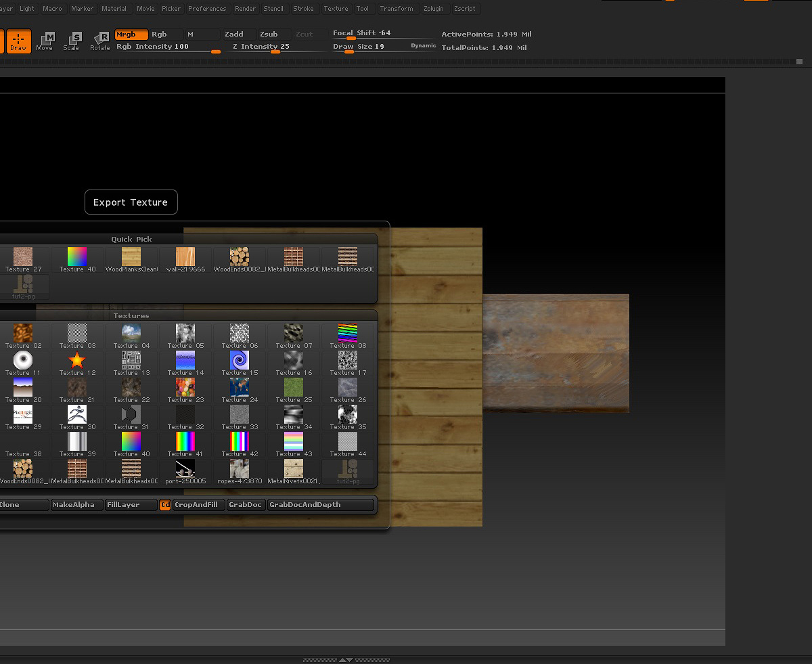
Task: Select Texture 03 checker pattern
Action: tap(77, 336)
